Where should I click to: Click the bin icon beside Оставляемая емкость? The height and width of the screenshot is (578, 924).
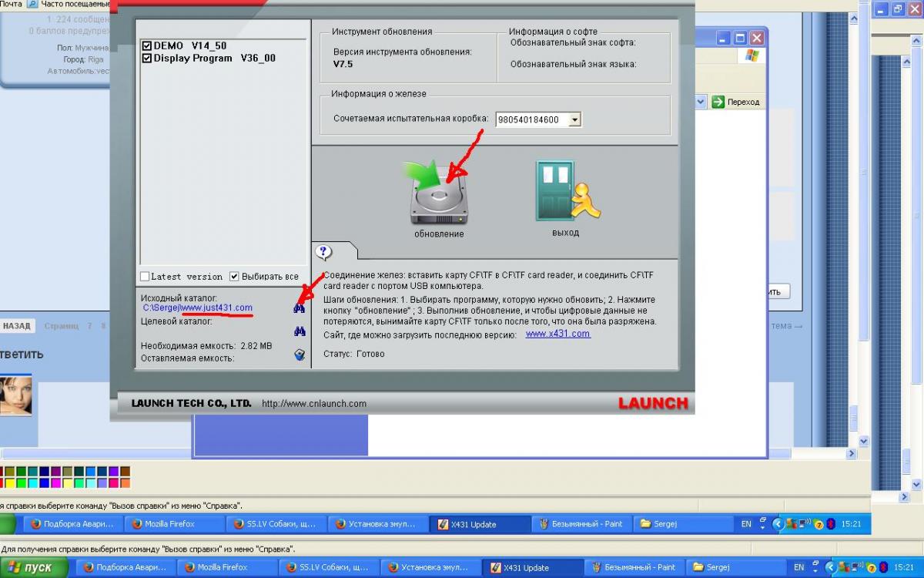[x=300, y=355]
